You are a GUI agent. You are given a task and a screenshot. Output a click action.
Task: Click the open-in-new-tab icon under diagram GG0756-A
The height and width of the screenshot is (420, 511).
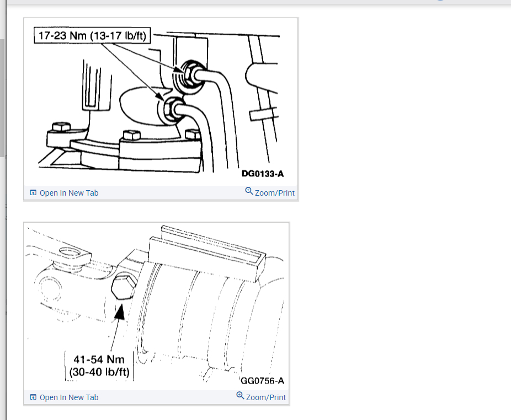[33, 397]
